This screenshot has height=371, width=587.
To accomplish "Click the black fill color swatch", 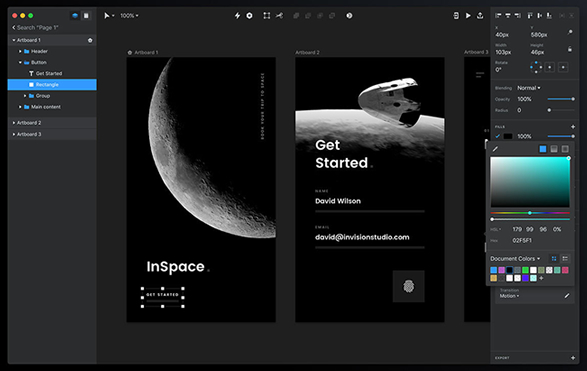I will (508, 136).
